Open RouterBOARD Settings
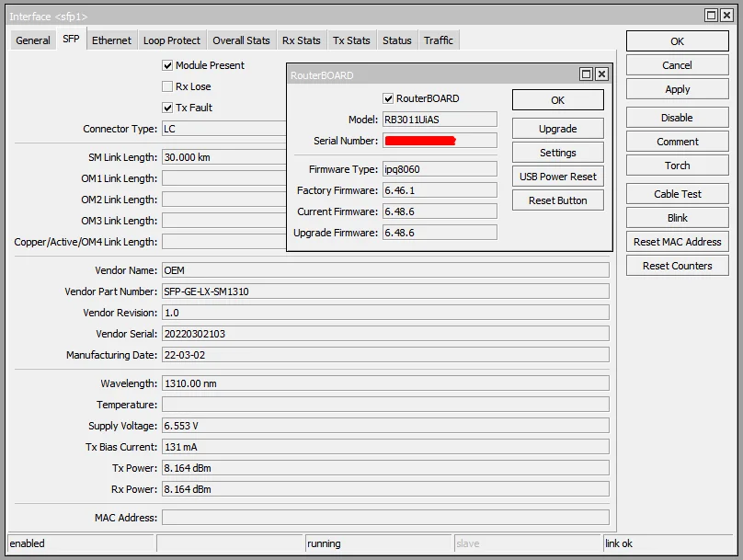 coord(558,153)
